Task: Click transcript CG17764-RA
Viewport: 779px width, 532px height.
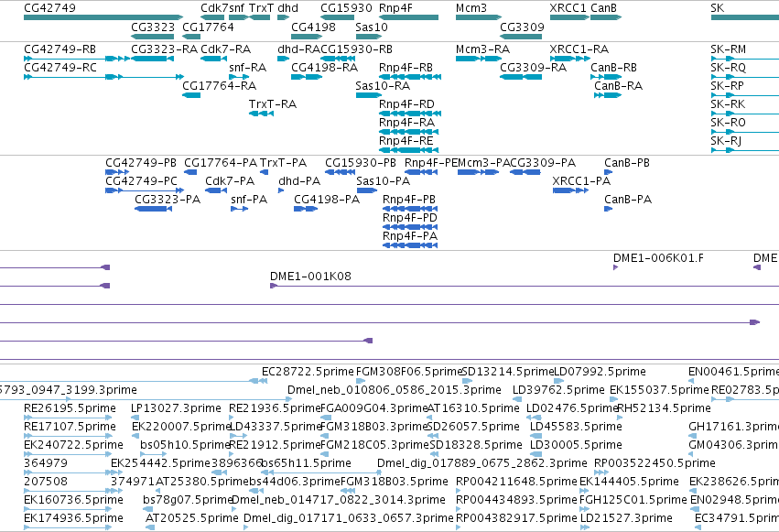Action: (191, 95)
